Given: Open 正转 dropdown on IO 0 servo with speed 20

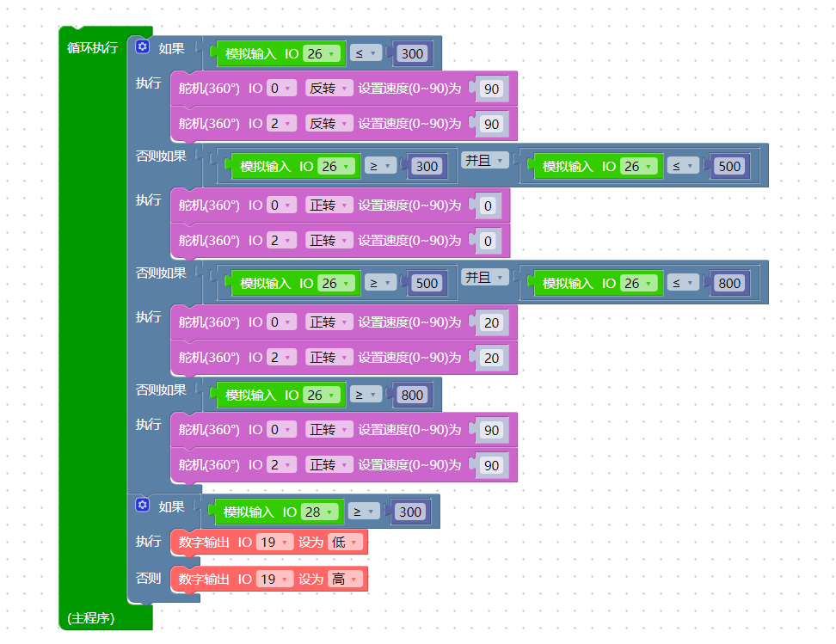Looking at the screenshot, I should (329, 322).
